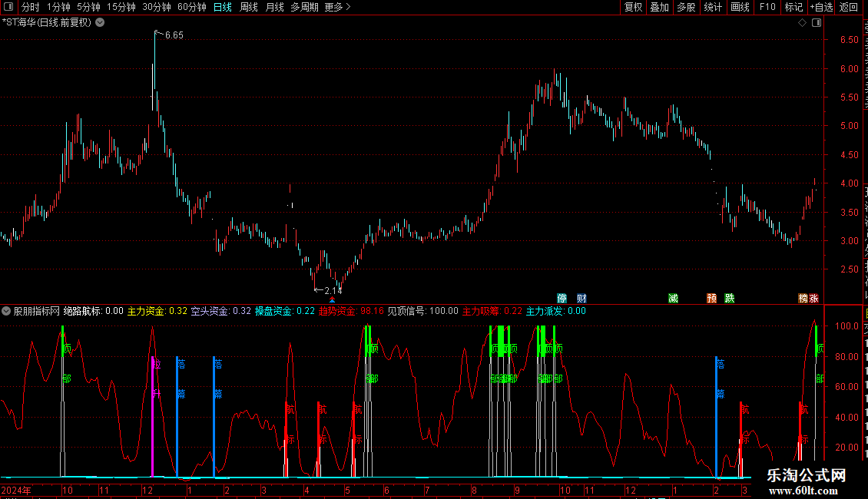Switch to 5分钟 period

click(88, 7)
